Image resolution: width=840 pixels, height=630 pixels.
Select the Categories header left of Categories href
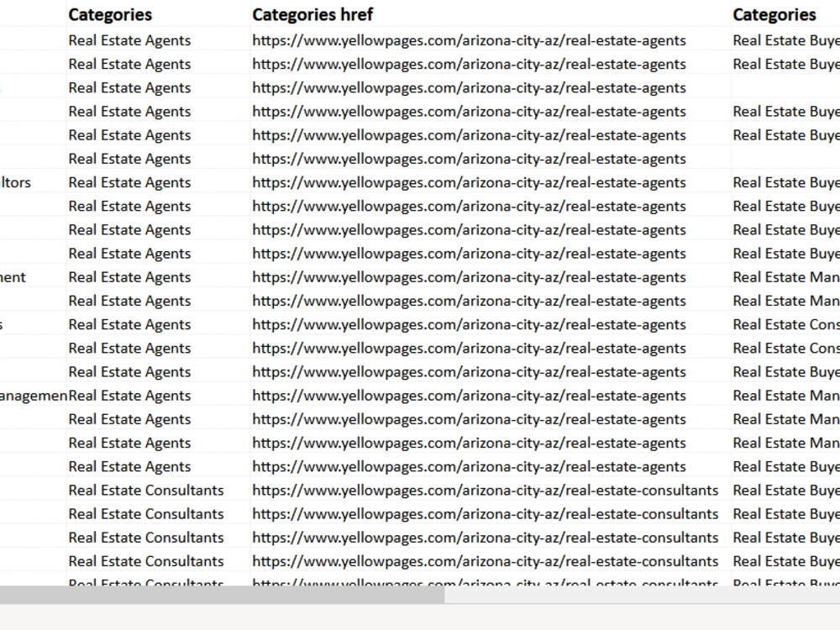point(110,14)
